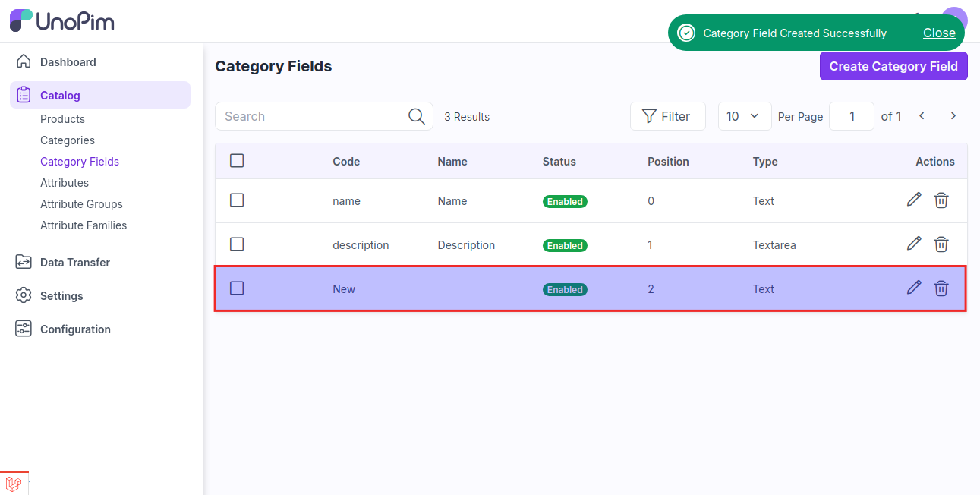Click the edit pencil for the name field

[914, 200]
